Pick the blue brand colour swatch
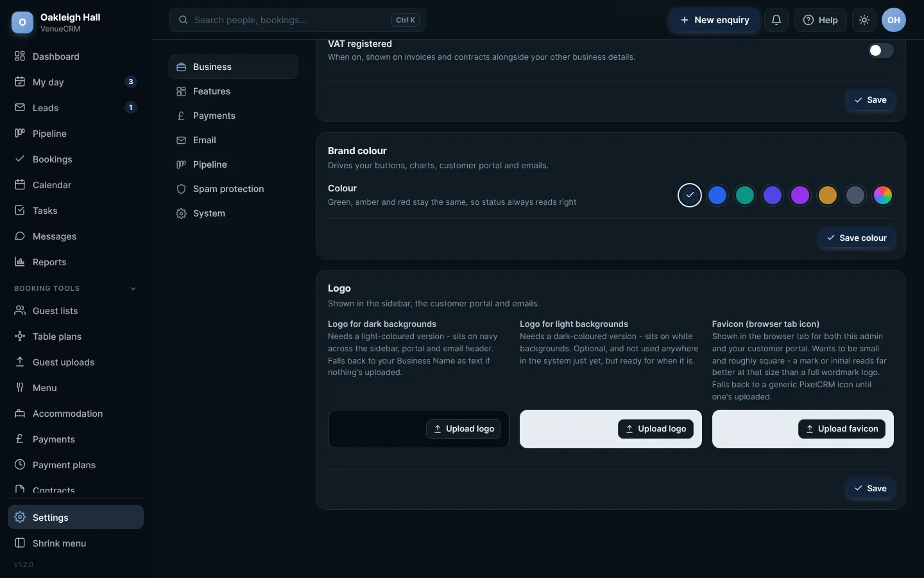The width and height of the screenshot is (924, 578). (717, 195)
